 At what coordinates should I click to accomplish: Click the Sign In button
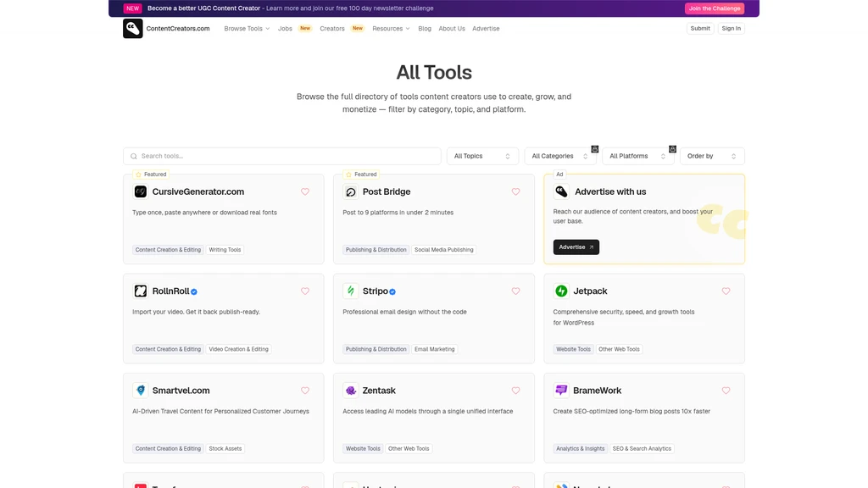coord(732,28)
